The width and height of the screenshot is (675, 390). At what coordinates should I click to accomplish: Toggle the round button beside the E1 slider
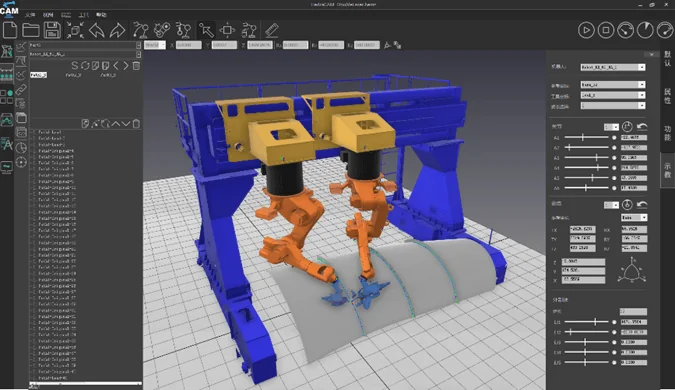(614, 322)
